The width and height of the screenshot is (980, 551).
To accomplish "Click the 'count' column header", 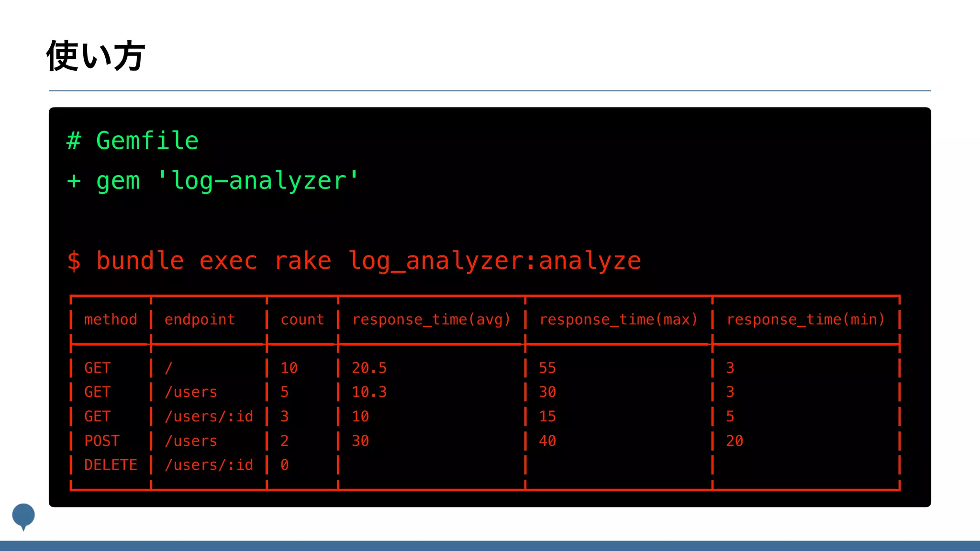I will (302, 320).
